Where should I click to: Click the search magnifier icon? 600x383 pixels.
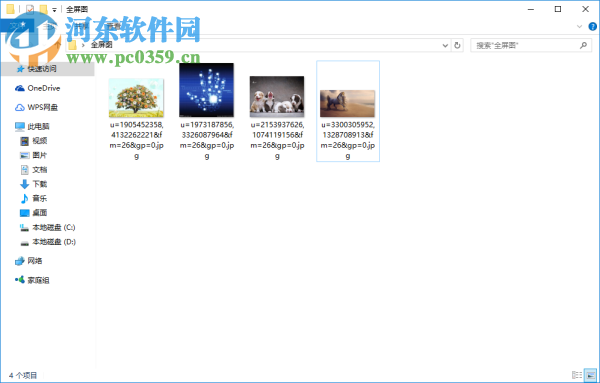click(x=583, y=46)
